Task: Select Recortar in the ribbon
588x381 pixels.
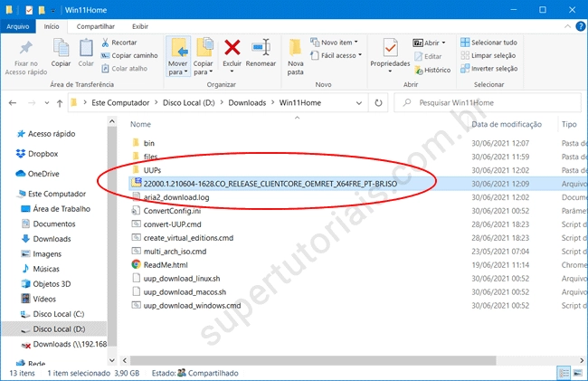Action: [x=119, y=43]
